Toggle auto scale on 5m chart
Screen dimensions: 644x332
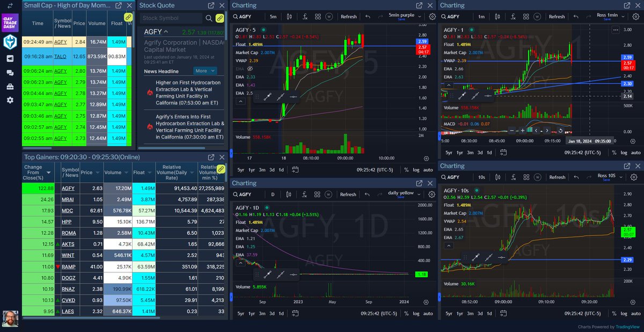428,170
